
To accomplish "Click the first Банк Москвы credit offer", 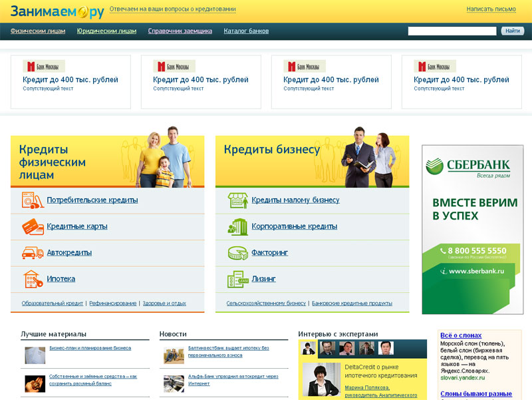I will tap(70, 80).
